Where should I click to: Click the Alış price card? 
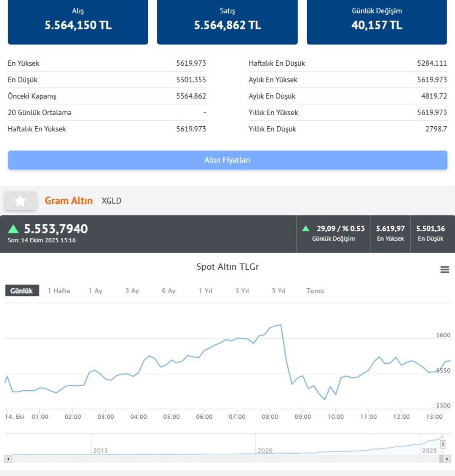(78, 21)
